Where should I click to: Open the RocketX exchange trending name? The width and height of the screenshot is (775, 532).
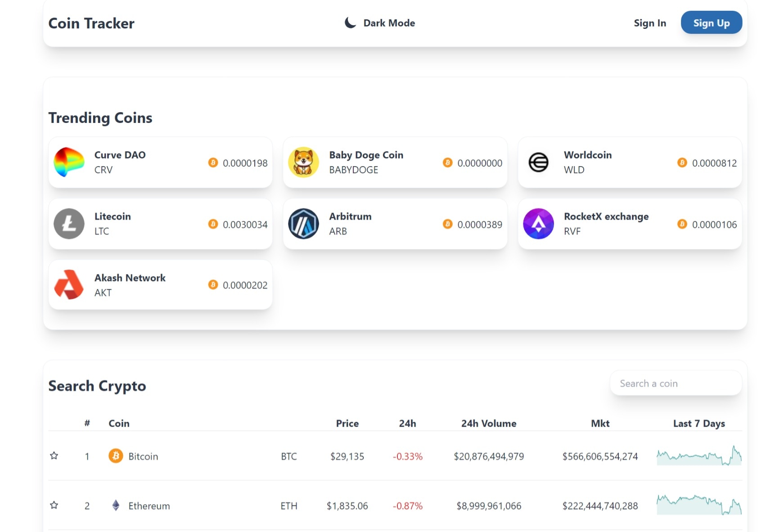[606, 216]
